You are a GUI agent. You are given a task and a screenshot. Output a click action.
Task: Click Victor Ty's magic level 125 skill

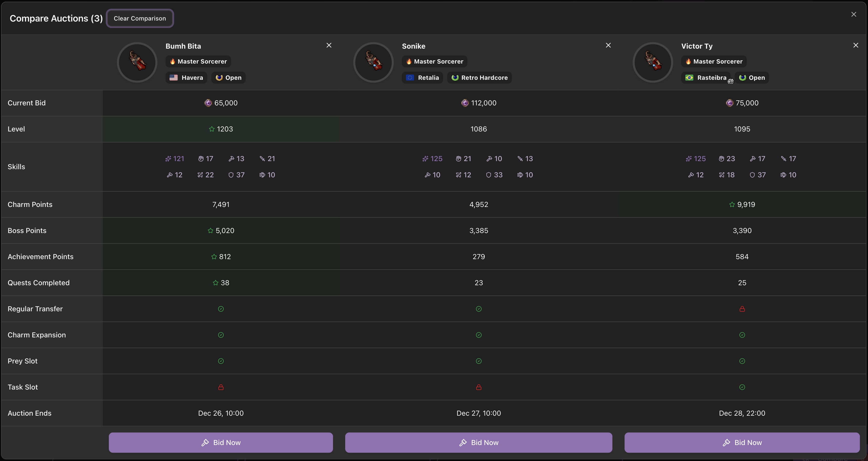point(696,159)
